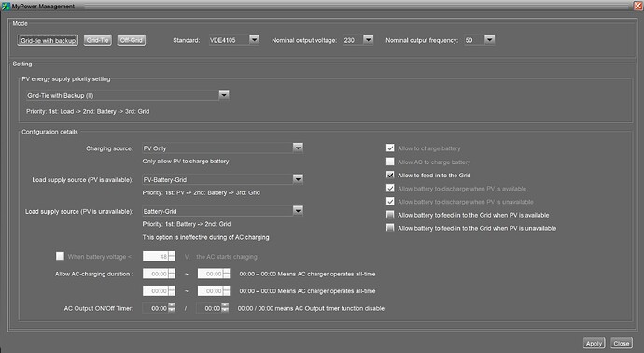Click 'Priority: 1st: Load -> 2nd: Battery -> 3rd: Grid' text

[88, 111]
